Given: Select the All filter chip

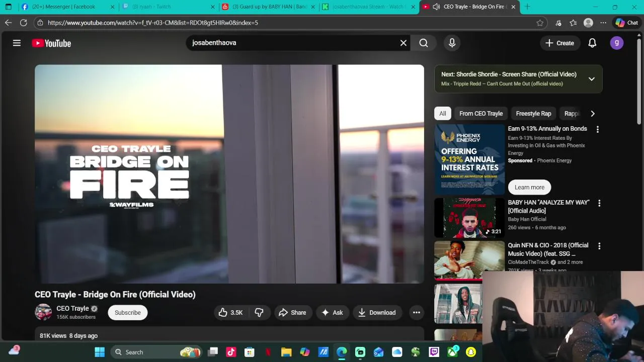Looking at the screenshot, I should pos(442,114).
